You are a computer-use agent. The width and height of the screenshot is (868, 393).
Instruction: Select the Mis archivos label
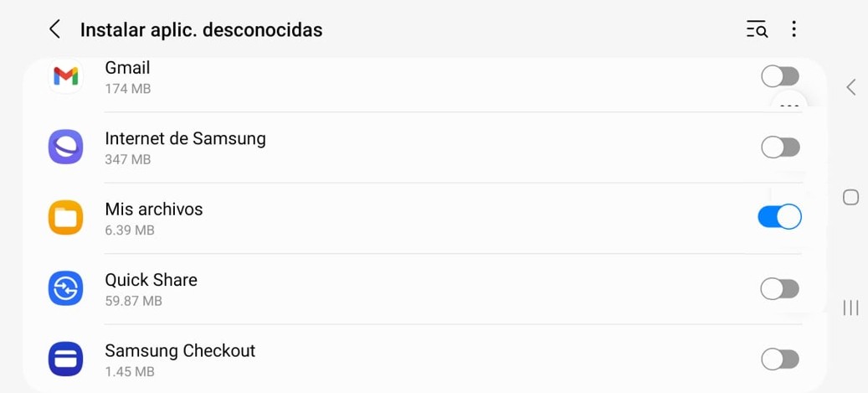[x=154, y=209]
